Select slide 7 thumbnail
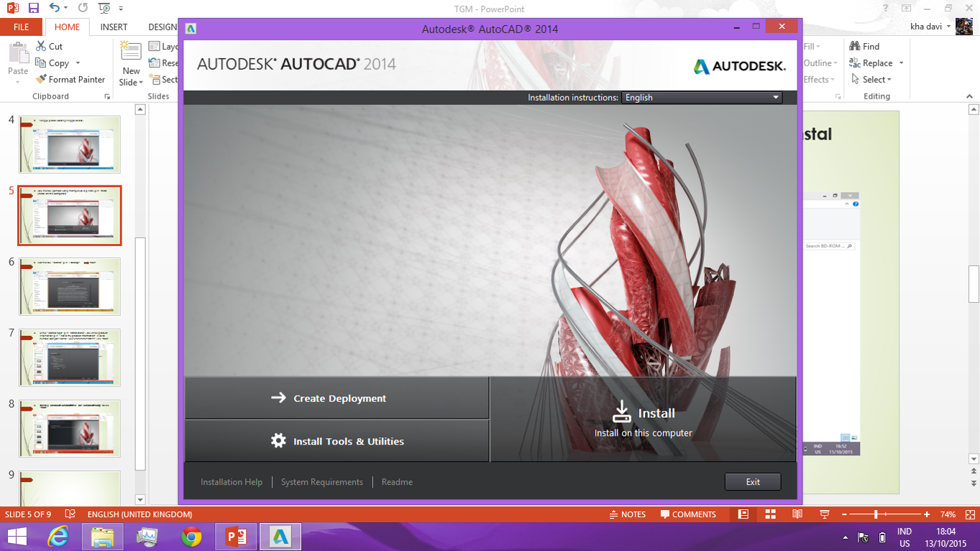This screenshot has height=551, width=980. click(69, 358)
